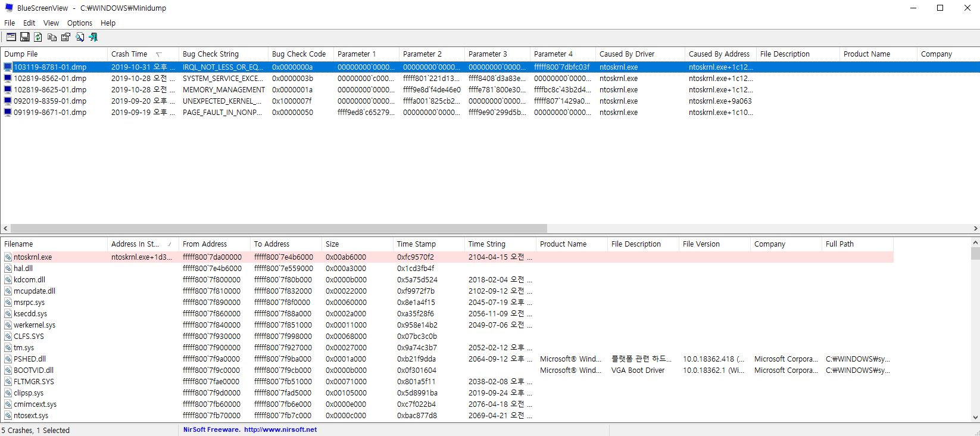Open Advanced Options via first toolbar icon
Image resolution: width=980 pixels, height=436 pixels.
coord(11,37)
